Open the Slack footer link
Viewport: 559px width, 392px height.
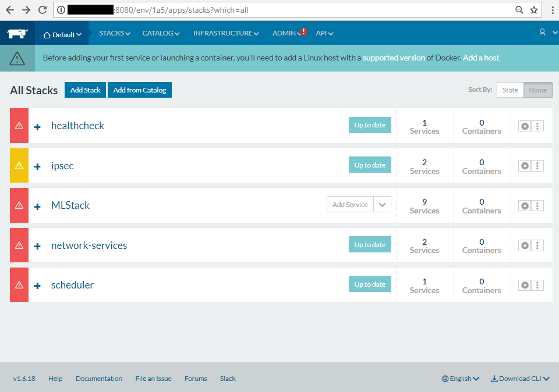click(228, 379)
